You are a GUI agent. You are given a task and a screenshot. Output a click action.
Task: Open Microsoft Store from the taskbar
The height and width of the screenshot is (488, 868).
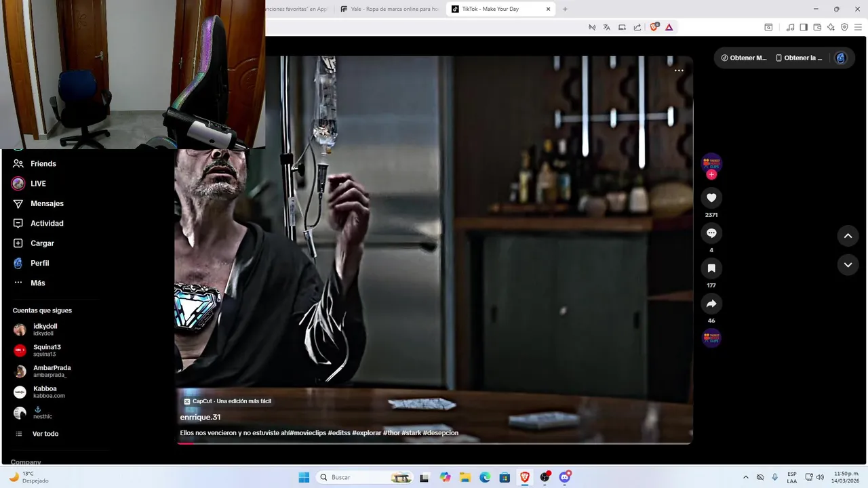(x=505, y=477)
